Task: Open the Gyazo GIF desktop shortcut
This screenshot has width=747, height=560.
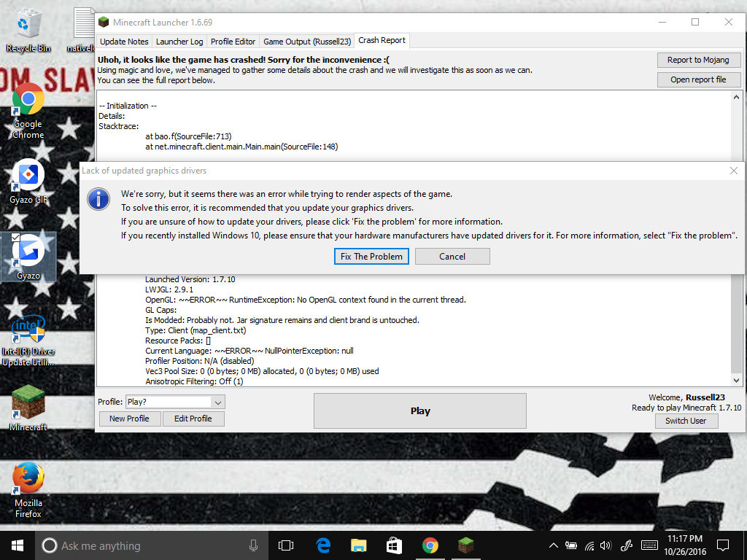Action: pos(28,182)
